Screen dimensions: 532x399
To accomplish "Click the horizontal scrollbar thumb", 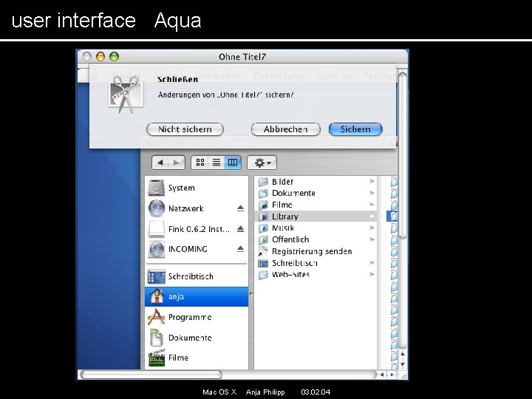I will pyautogui.click(x=151, y=375).
